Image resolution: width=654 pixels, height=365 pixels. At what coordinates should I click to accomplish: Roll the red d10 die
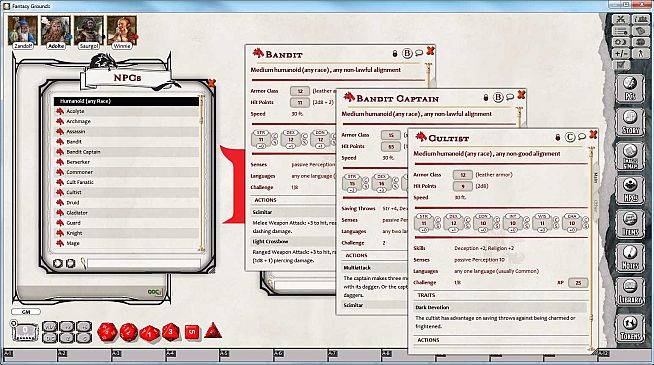(149, 333)
